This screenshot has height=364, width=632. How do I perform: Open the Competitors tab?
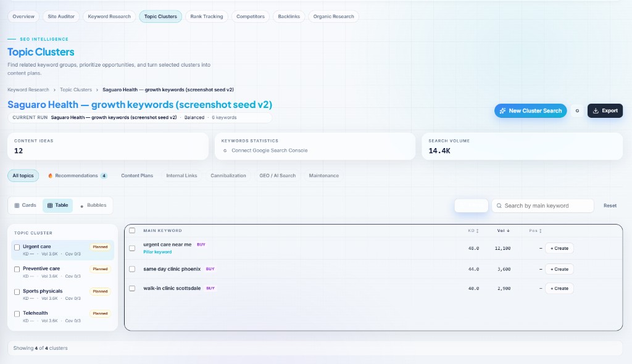[251, 17]
